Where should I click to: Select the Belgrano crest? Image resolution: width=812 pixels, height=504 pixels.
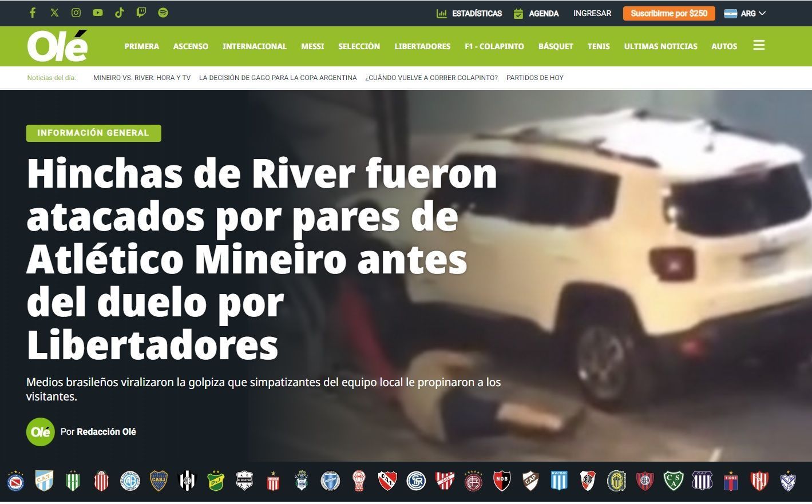130,481
